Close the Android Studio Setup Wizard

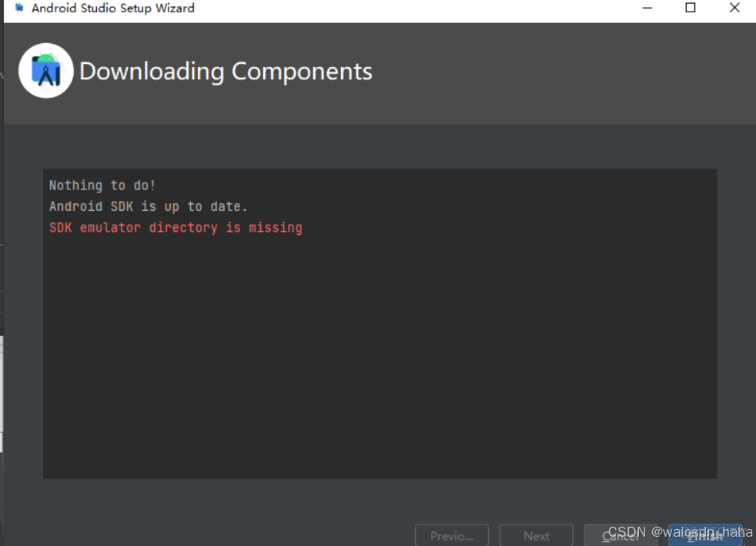tap(734, 8)
